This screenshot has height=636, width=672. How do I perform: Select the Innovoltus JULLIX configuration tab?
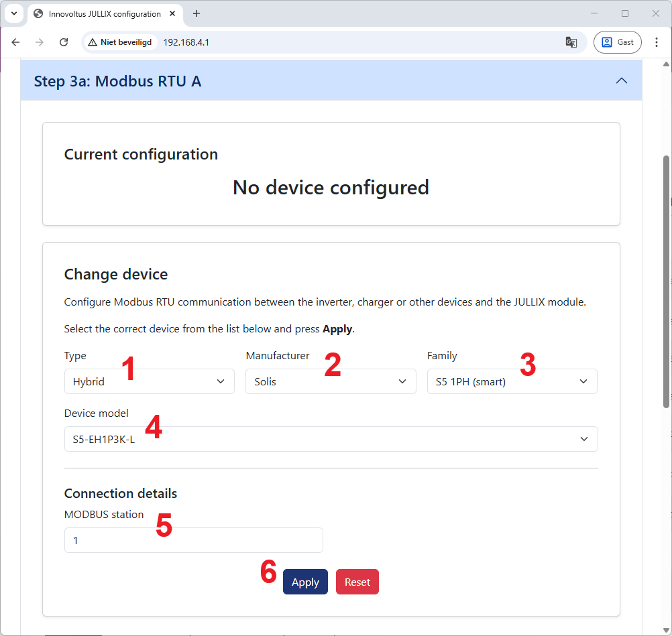coord(101,13)
